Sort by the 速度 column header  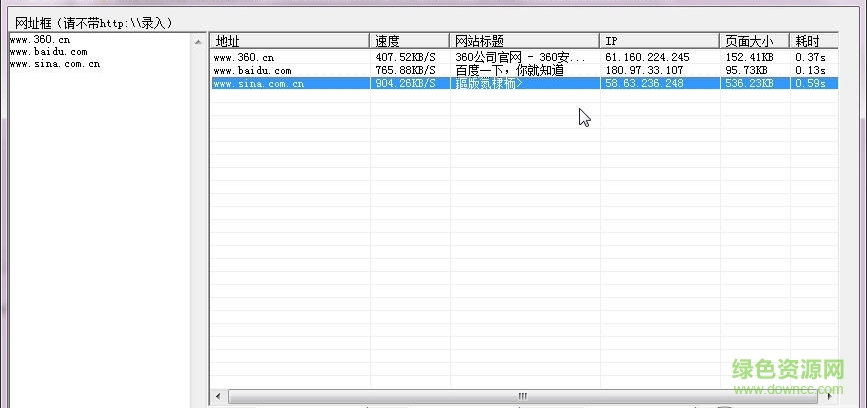tap(409, 41)
